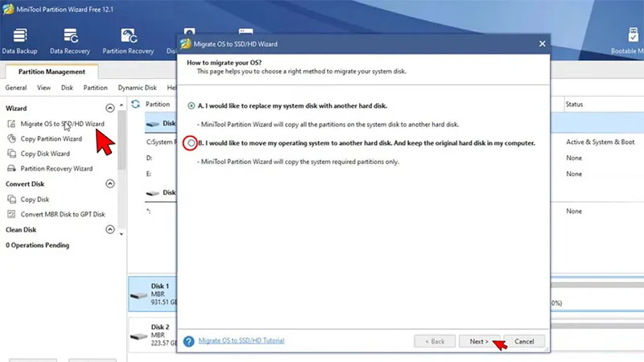This screenshot has width=644, height=362.
Task: Open Data Backup in the main toolbar
Action: pyautogui.click(x=19, y=41)
